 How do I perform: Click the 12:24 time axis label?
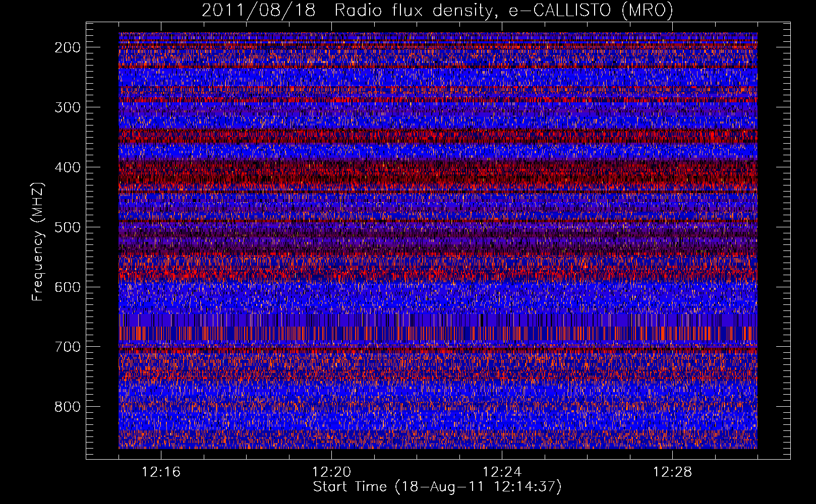(502, 472)
